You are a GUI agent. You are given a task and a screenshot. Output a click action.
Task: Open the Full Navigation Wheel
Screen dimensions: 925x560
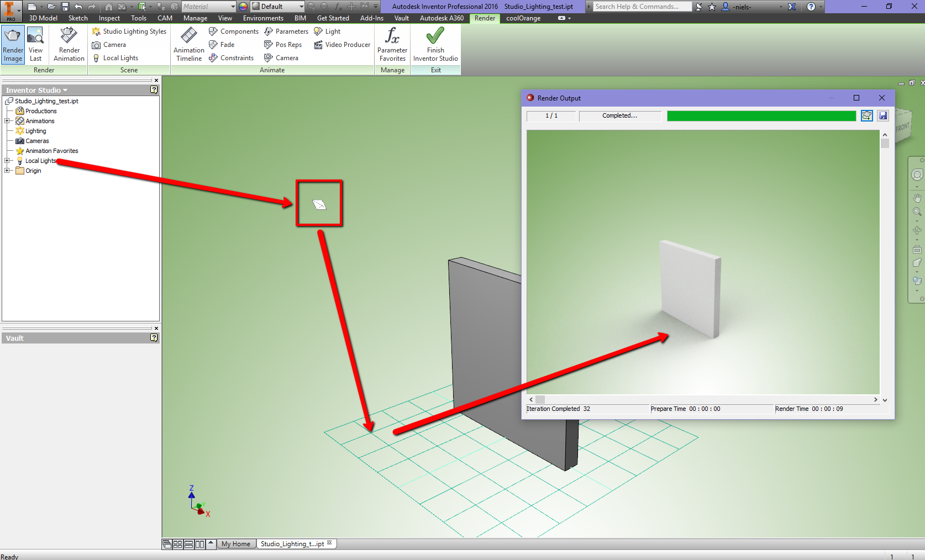pyautogui.click(x=917, y=175)
